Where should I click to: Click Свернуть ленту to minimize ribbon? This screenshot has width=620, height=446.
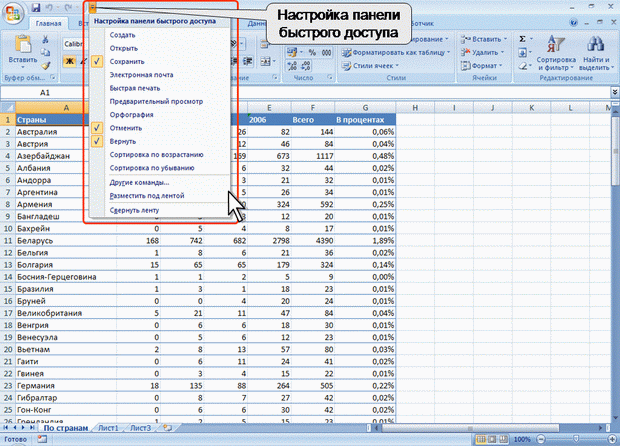coord(134,211)
